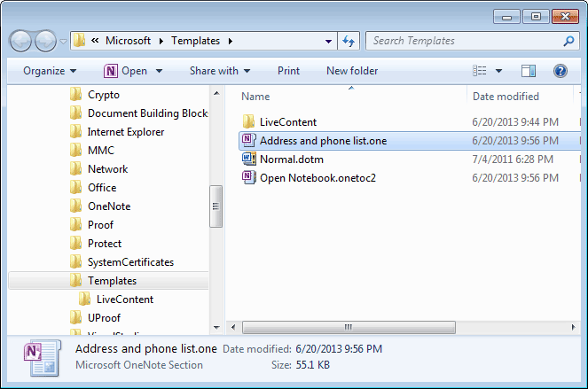Viewport: 588px width, 389px height.
Task: Select SystemCertificates folder in tree
Action: 130,262
